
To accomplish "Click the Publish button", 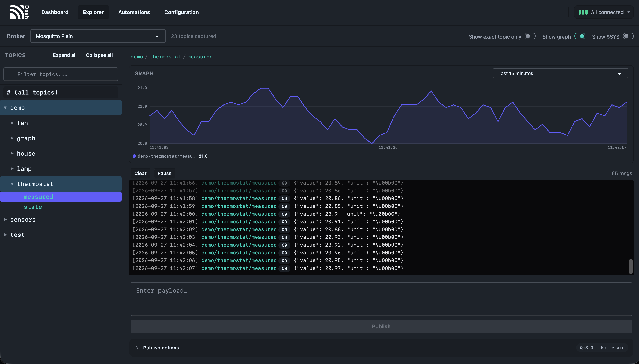I will tap(381, 326).
